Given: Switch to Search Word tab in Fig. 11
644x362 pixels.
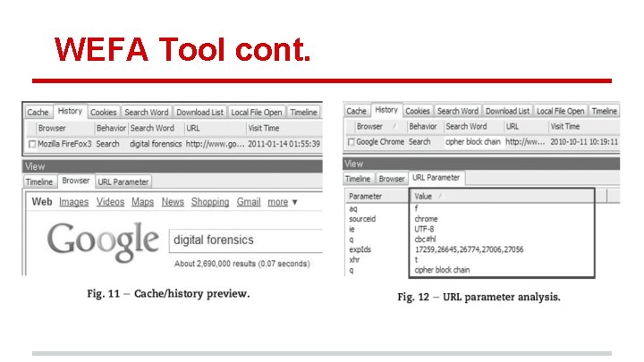Looking at the screenshot, I should [147, 112].
